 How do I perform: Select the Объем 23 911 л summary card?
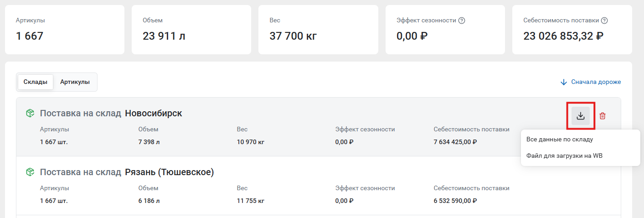pos(191,30)
